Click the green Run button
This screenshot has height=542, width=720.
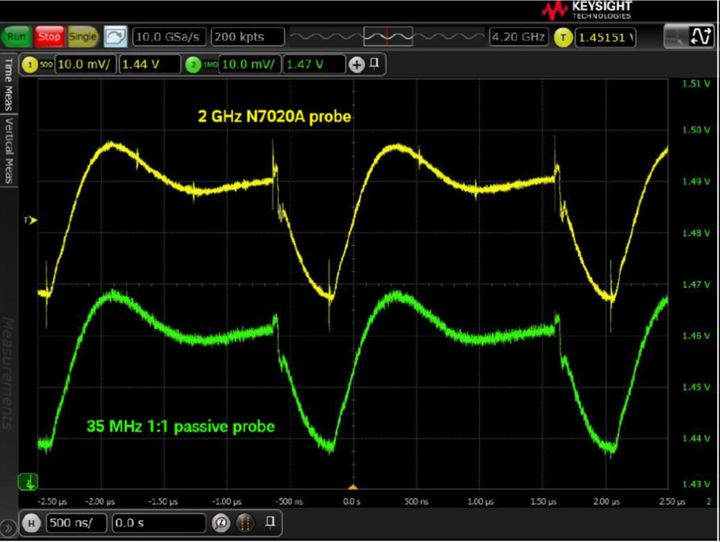(17, 37)
